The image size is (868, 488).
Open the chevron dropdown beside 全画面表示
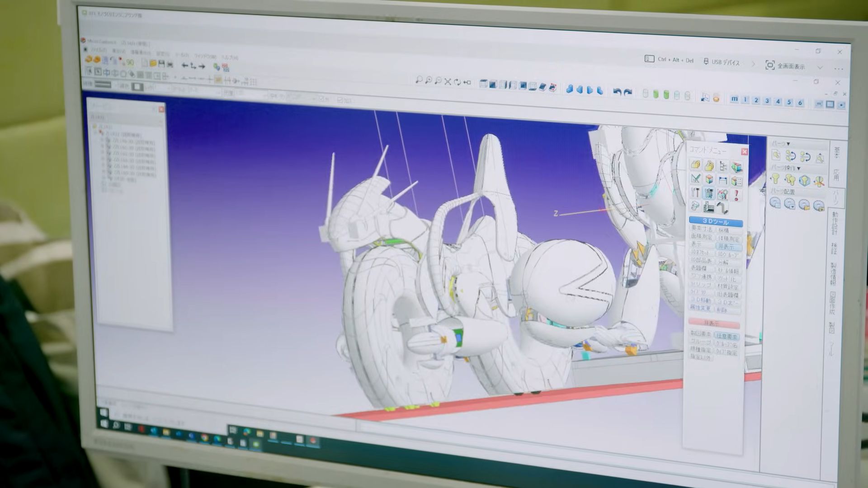820,67
